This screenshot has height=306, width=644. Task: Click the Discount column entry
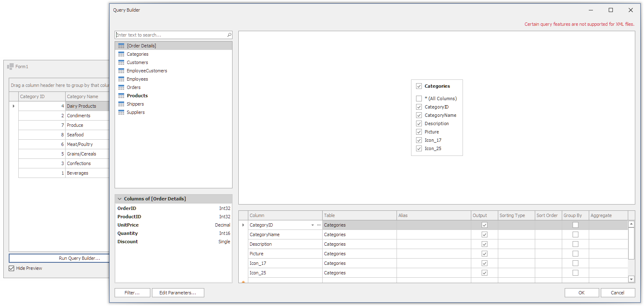[x=174, y=242]
